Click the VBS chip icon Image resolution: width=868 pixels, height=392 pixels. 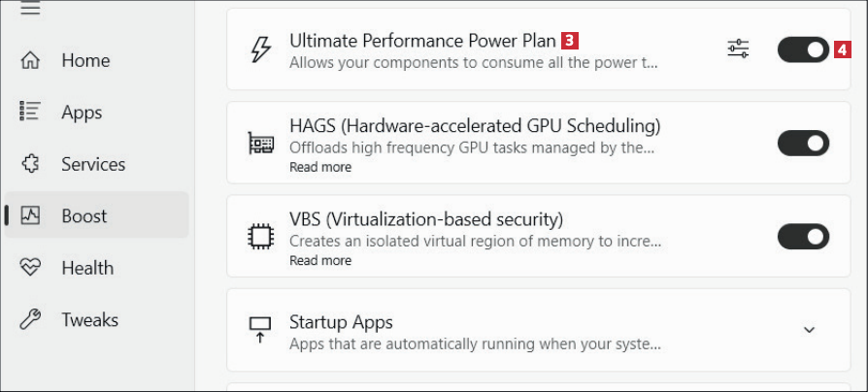click(x=261, y=237)
